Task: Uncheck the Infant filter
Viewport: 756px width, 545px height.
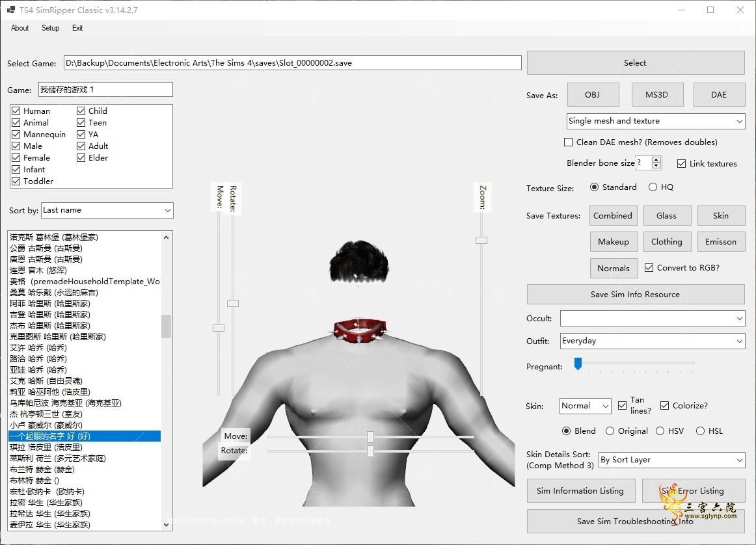Action: point(16,170)
